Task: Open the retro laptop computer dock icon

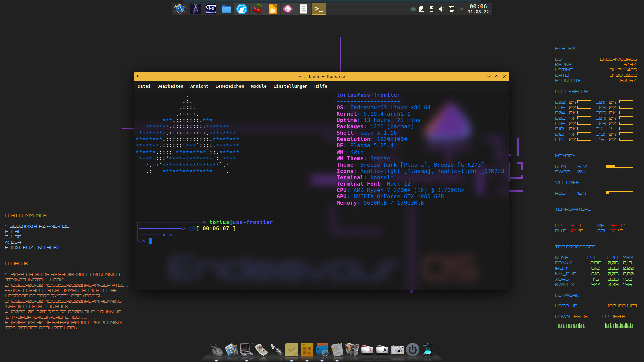Action: click(x=247, y=350)
